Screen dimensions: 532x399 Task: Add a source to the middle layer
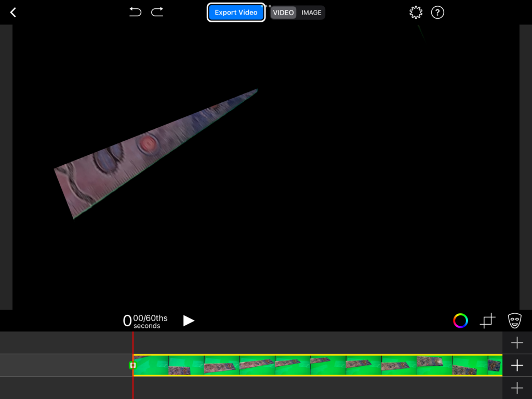tap(517, 365)
